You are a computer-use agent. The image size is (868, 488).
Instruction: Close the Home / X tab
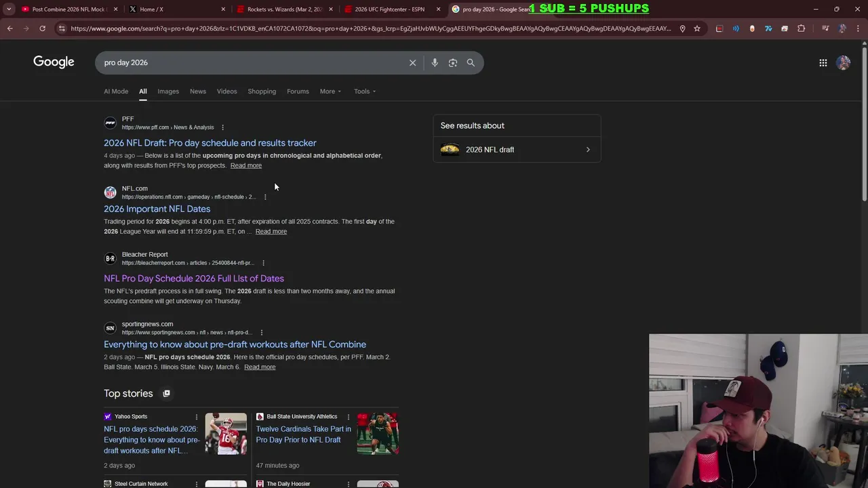pos(223,9)
